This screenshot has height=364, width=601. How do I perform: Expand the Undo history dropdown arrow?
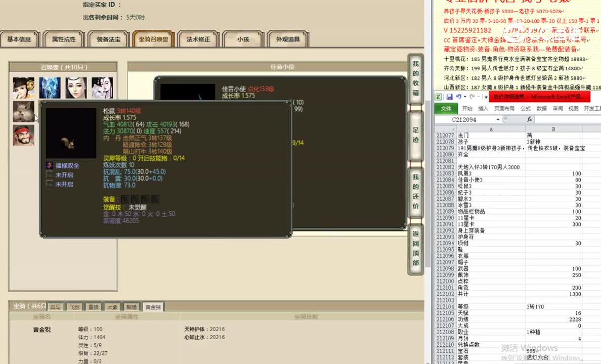(465, 97)
